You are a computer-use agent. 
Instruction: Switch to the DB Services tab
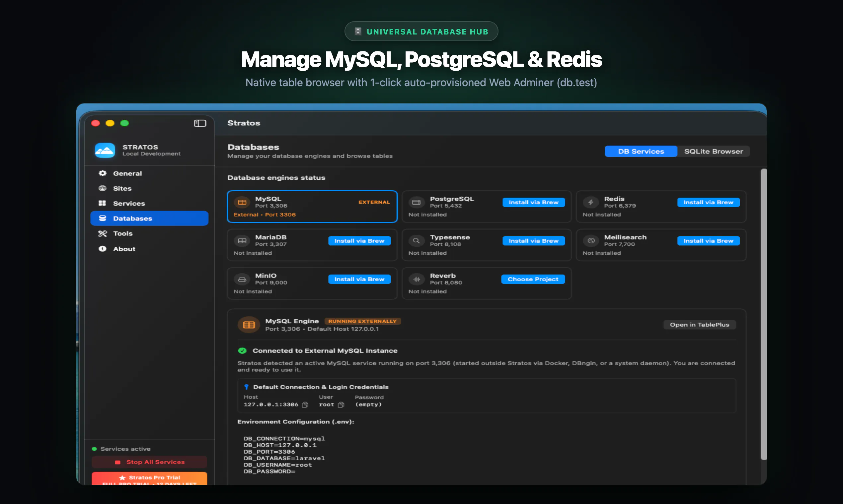click(641, 151)
